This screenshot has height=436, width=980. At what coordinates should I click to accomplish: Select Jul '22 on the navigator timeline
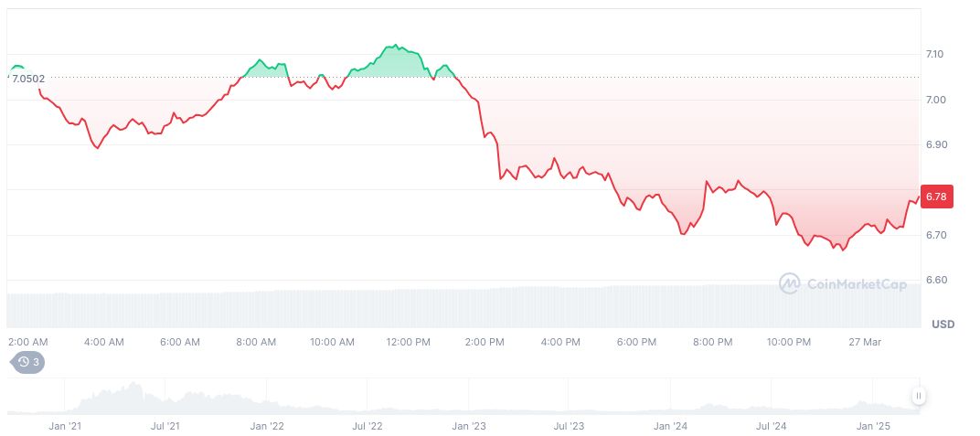coord(367,426)
